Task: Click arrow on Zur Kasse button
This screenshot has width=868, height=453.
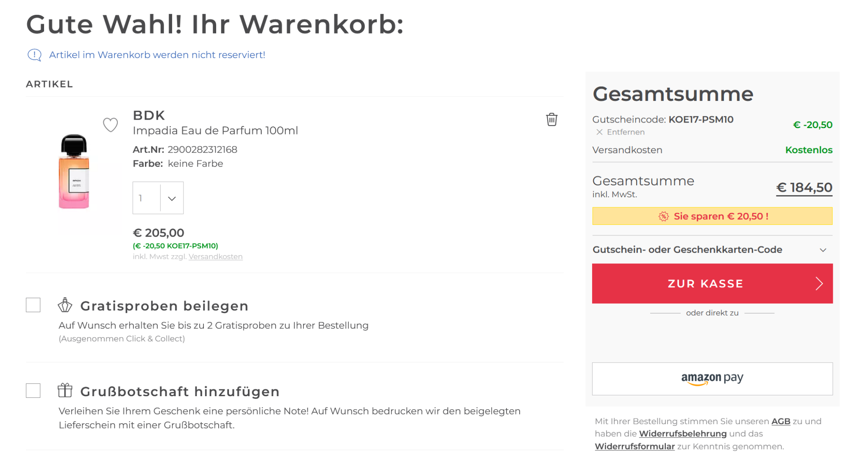Action: pyautogui.click(x=819, y=283)
